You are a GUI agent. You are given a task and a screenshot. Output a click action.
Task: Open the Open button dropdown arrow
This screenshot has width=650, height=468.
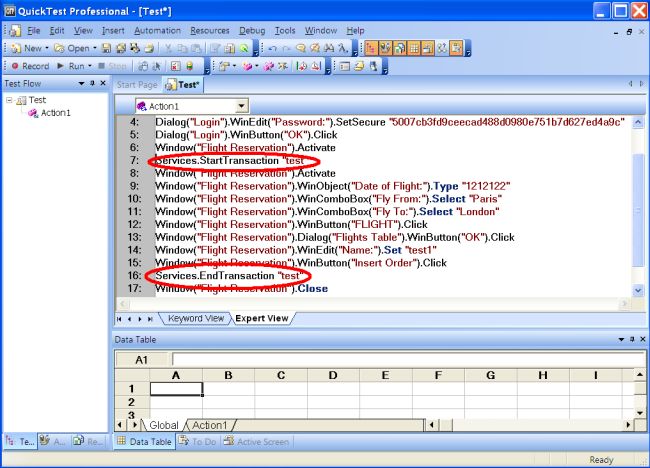pyautogui.click(x=95, y=48)
